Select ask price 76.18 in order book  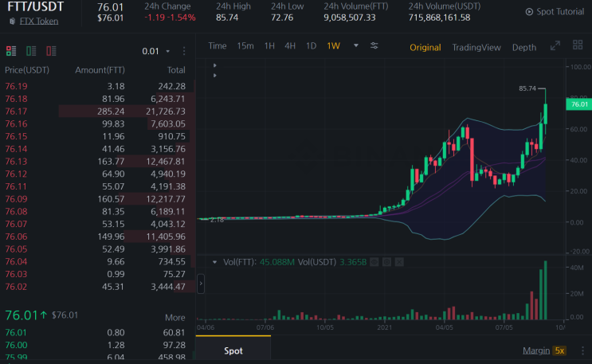16,99
